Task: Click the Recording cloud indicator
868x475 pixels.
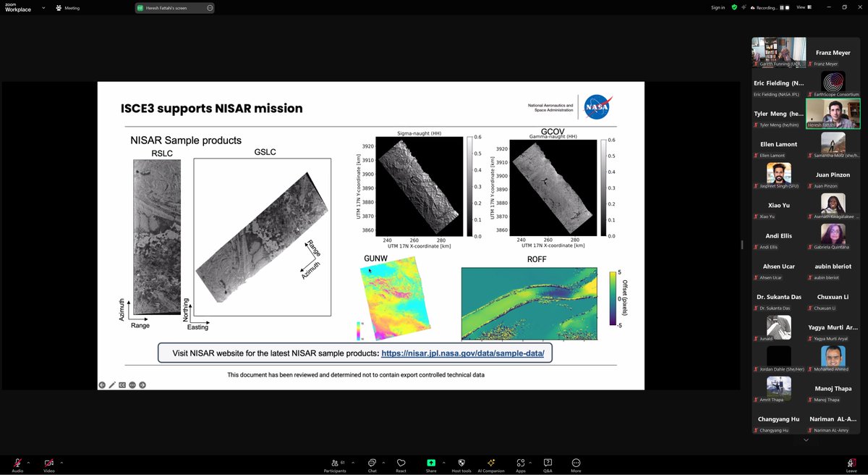Action: pos(765,7)
